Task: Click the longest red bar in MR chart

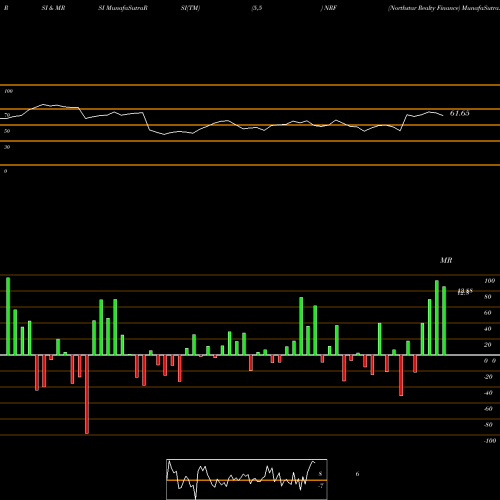Action: click(87, 394)
